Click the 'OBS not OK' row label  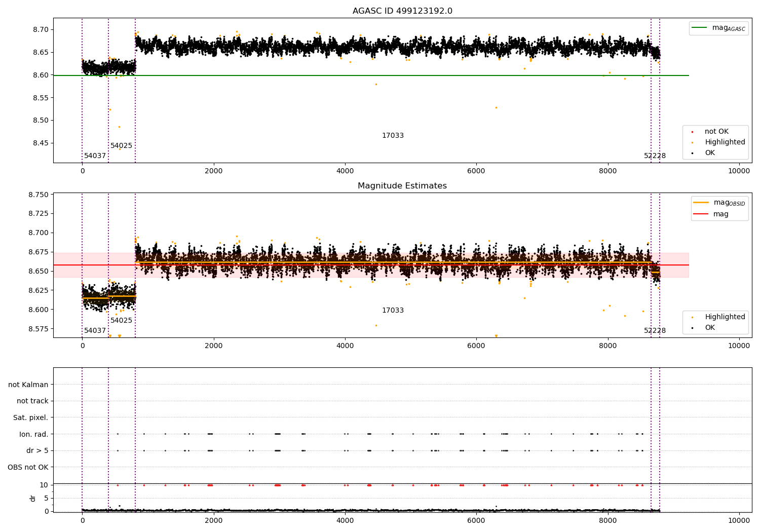point(28,468)
